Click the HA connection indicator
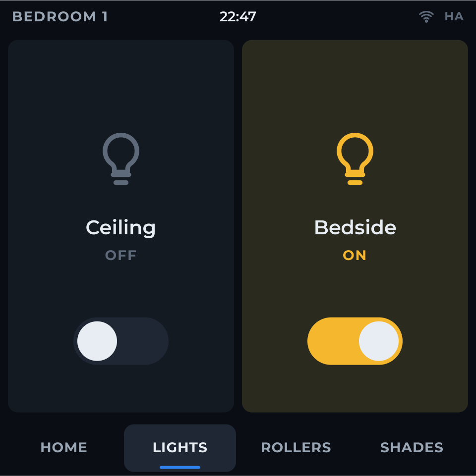 point(454,16)
